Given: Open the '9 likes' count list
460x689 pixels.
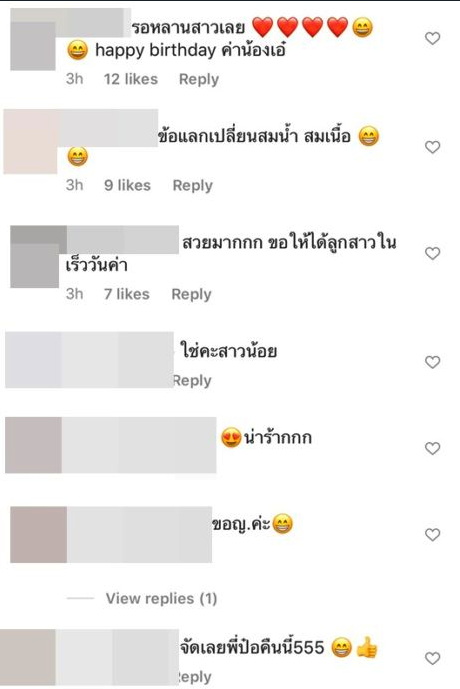Looking at the screenshot, I should (x=127, y=185).
